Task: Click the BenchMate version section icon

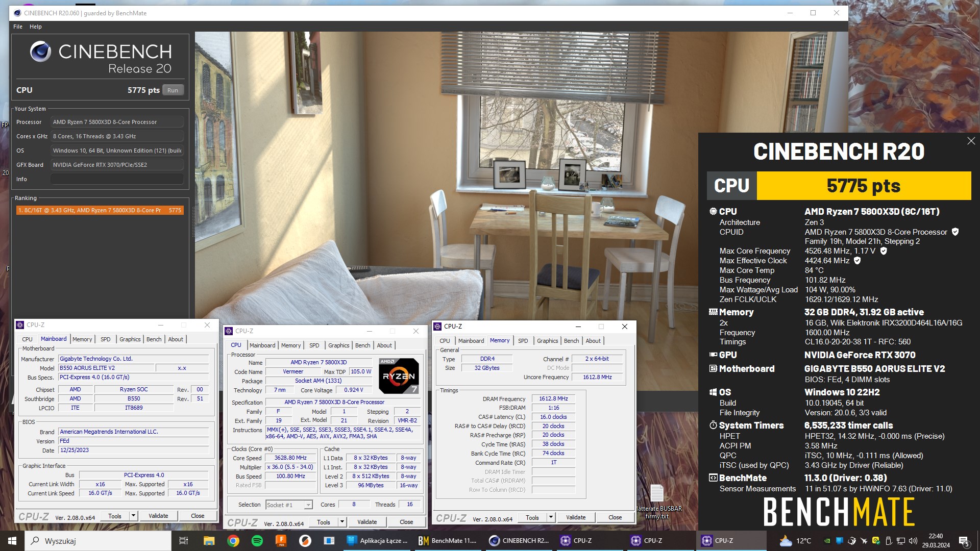Action: point(713,478)
